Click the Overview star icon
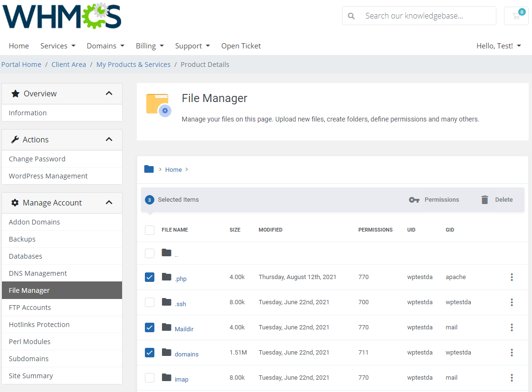The width and height of the screenshot is (532, 392). pyautogui.click(x=15, y=93)
